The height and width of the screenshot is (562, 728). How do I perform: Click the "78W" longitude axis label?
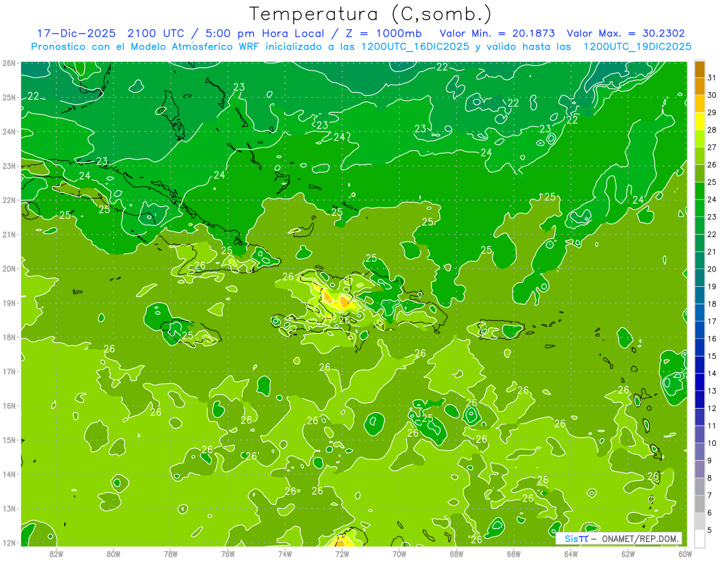tap(170, 554)
